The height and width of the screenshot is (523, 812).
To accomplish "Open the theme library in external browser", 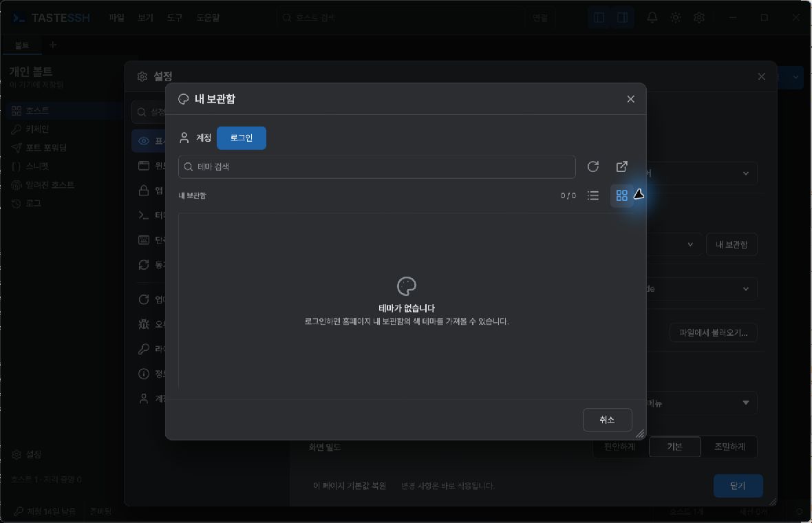I will pyautogui.click(x=622, y=167).
